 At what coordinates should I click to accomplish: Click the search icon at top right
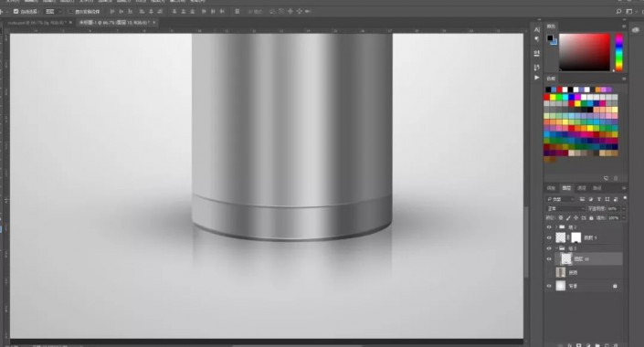[618, 12]
